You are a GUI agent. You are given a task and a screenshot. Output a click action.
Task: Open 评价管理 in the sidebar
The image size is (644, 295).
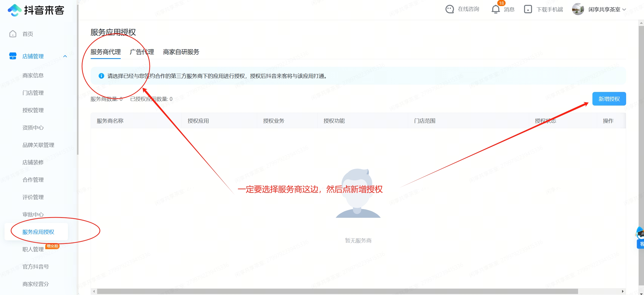click(33, 197)
